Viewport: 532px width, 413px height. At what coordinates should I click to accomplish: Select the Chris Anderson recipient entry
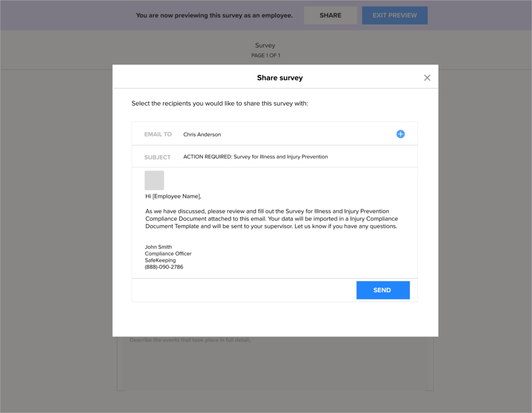point(202,135)
